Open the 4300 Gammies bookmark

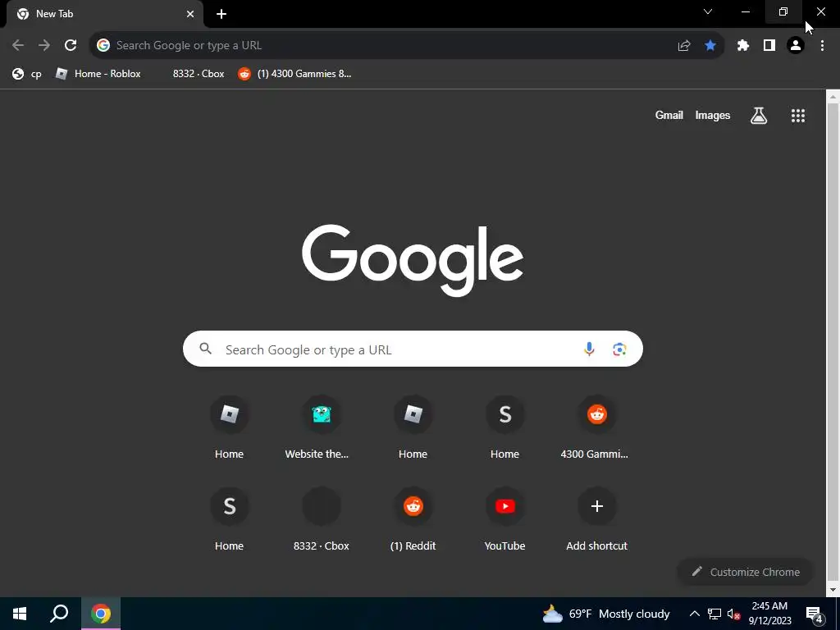[x=294, y=74]
